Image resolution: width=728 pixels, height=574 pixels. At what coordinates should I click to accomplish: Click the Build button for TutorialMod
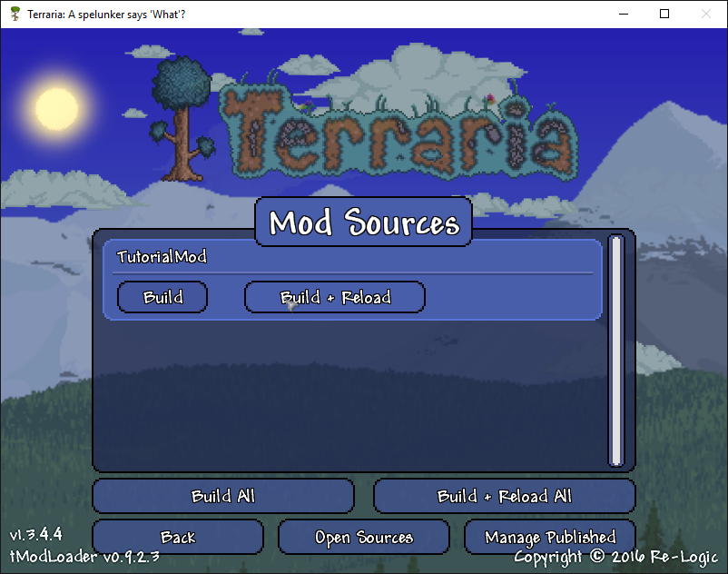162,297
